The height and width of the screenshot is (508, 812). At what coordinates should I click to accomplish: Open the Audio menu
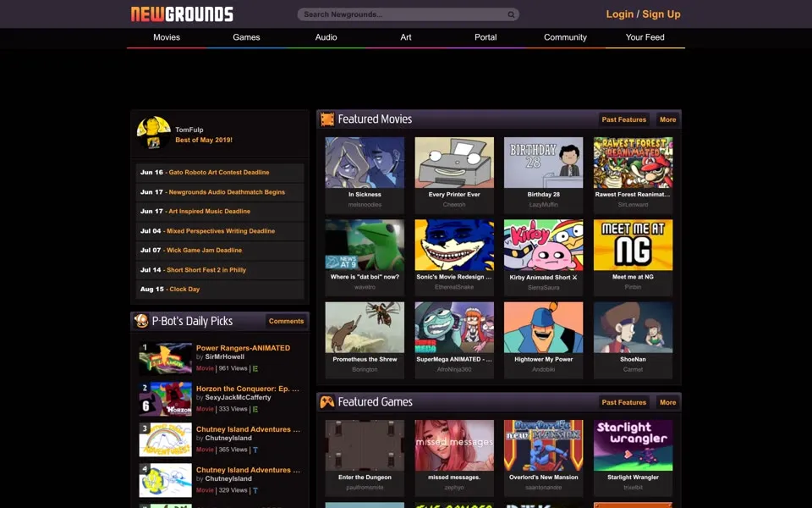326,37
